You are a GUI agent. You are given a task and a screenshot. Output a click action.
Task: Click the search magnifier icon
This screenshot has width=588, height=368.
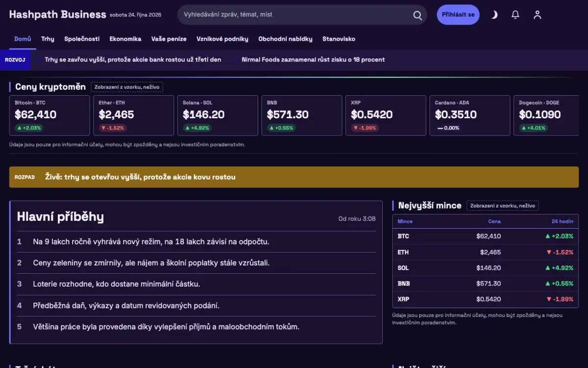pyautogui.click(x=417, y=15)
